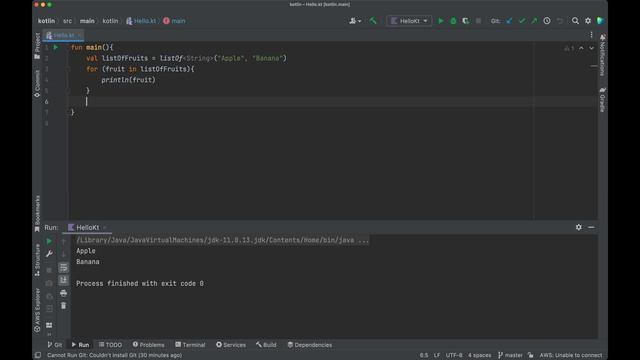
Task: Open the master branch widget in the status bar
Action: pyautogui.click(x=510, y=355)
